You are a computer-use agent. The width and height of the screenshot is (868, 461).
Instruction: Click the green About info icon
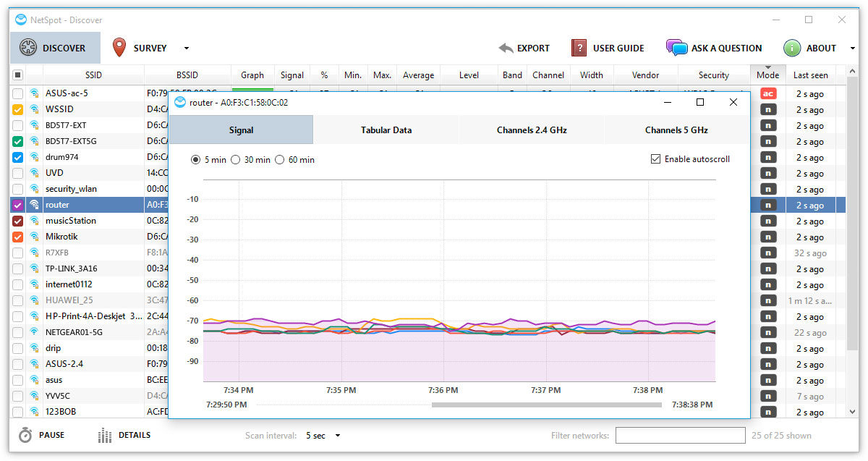coord(792,48)
